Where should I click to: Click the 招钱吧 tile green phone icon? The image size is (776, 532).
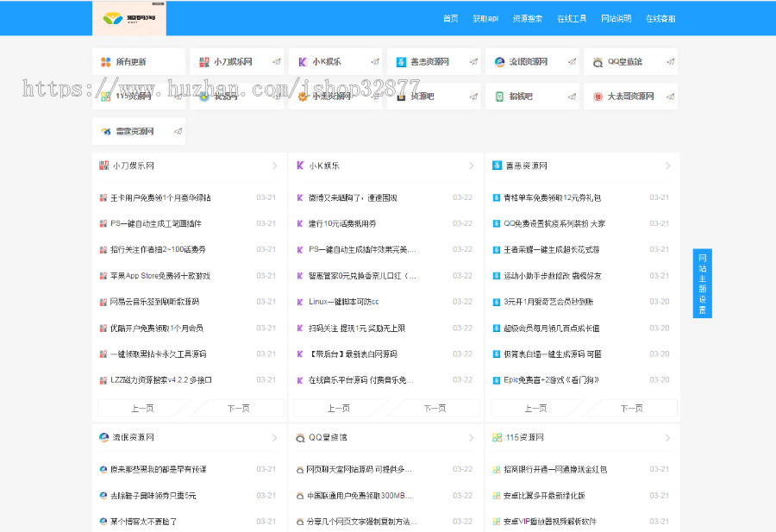pos(499,97)
